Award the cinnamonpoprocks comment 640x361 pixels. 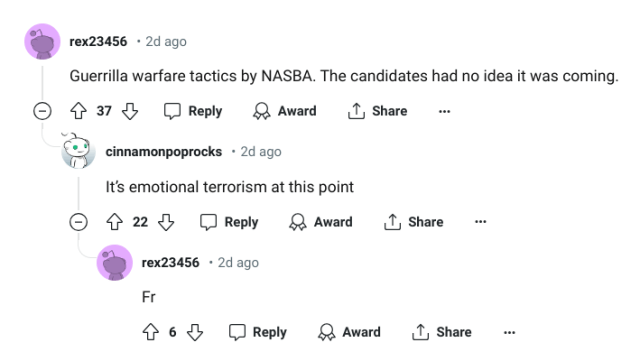pos(321,222)
